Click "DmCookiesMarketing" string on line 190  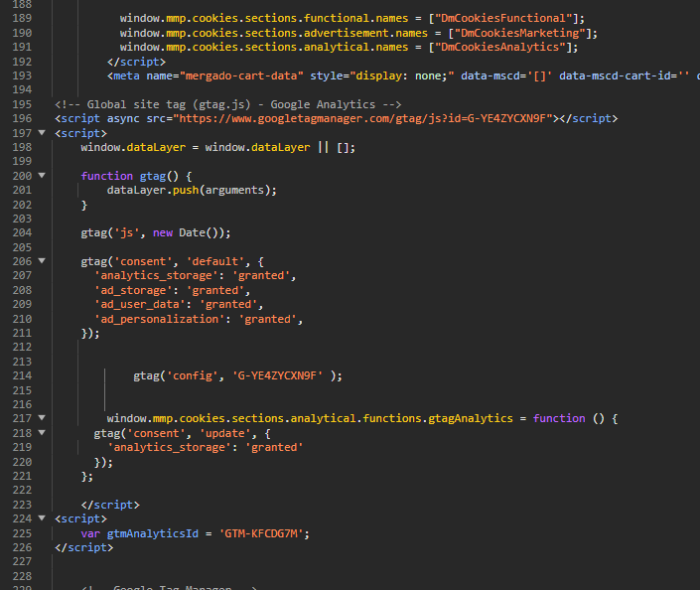point(519,33)
